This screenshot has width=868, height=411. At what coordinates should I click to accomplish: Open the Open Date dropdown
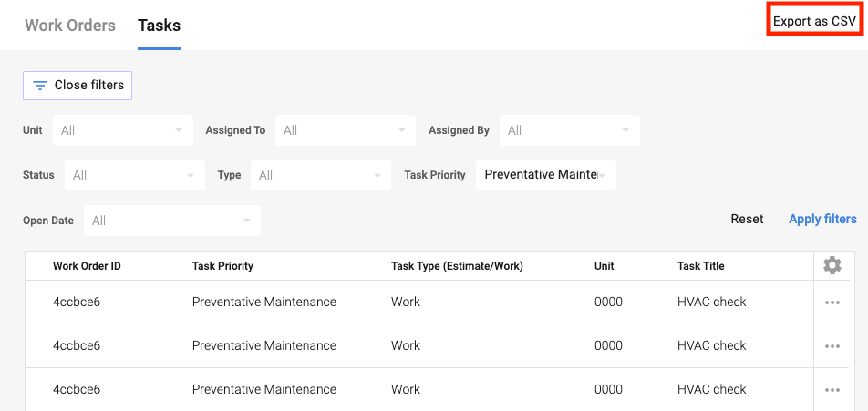[171, 220]
